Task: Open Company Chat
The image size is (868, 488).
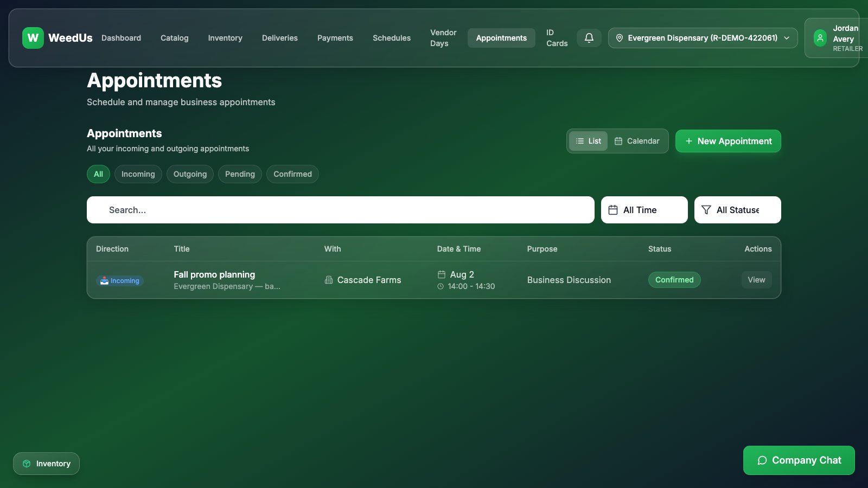Action: click(799, 460)
